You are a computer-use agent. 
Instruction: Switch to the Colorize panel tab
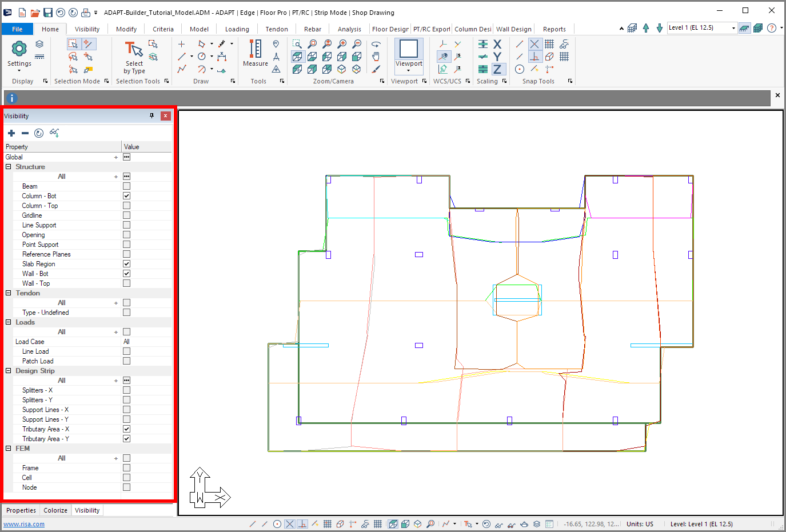(55, 510)
